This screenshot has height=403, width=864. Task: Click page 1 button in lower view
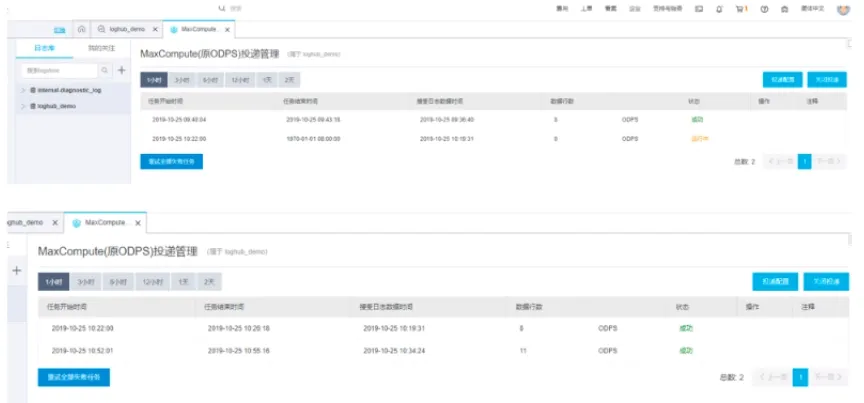click(800, 377)
